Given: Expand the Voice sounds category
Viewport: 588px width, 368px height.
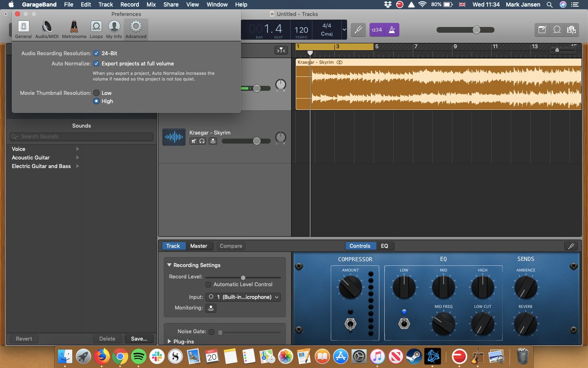Looking at the screenshot, I should (x=78, y=149).
